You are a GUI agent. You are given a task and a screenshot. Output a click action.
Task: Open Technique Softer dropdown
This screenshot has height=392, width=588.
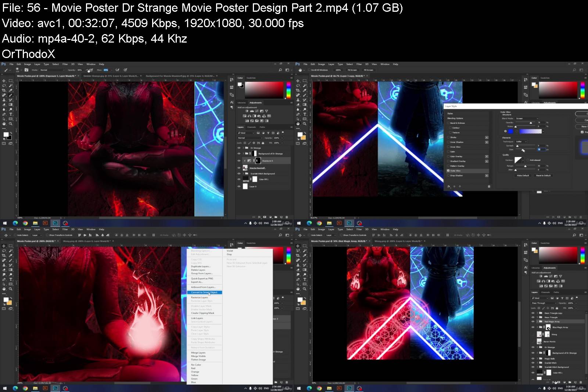tap(521, 141)
